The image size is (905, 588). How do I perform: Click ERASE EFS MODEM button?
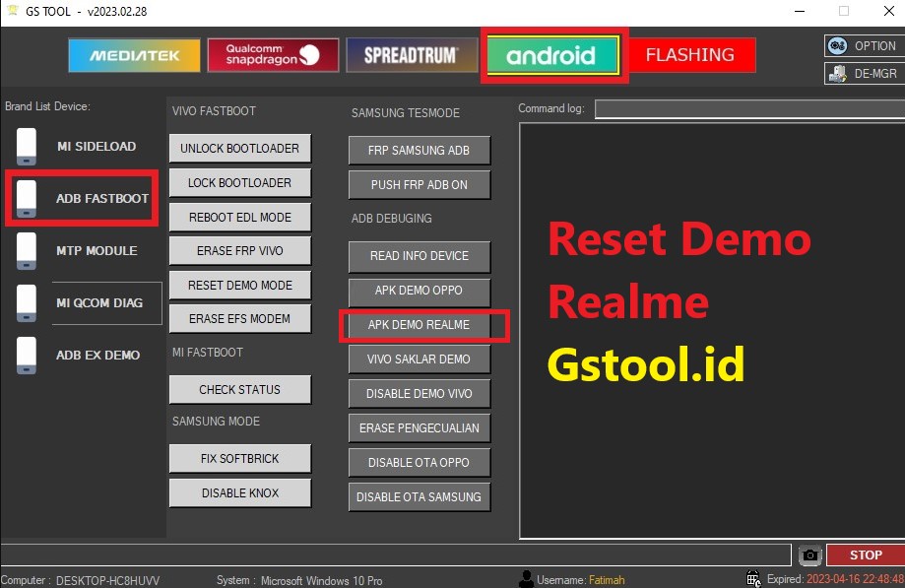tap(240, 318)
